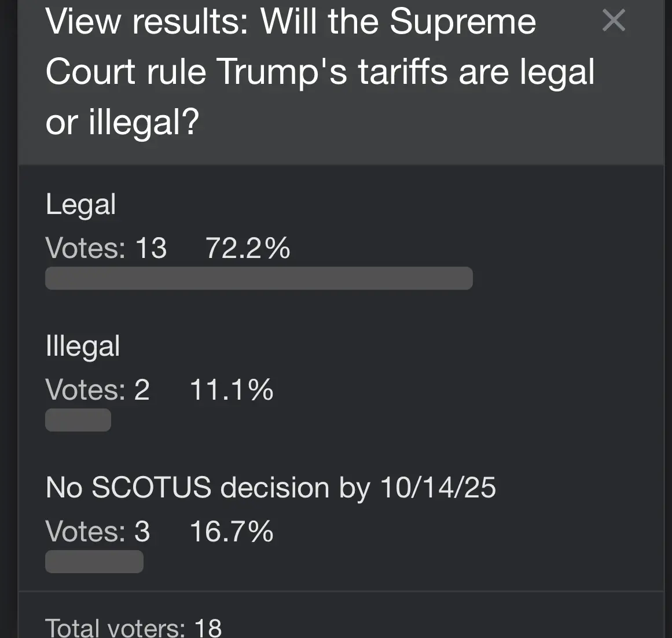Select the 'Illegal' poll option label

click(x=83, y=346)
